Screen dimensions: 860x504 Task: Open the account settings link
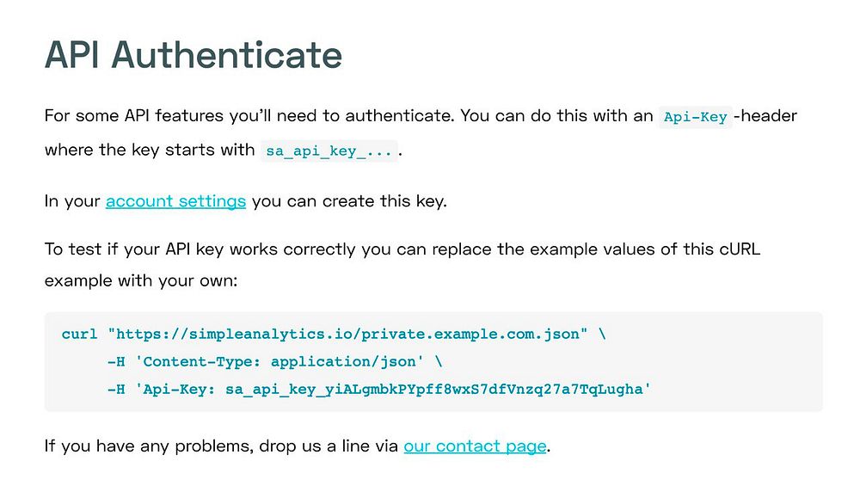[175, 201]
